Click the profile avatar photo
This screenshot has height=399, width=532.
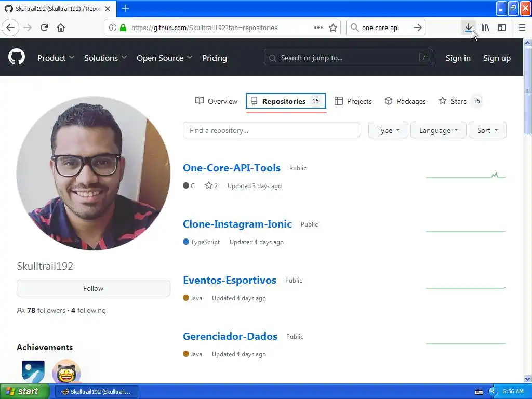[x=94, y=173]
